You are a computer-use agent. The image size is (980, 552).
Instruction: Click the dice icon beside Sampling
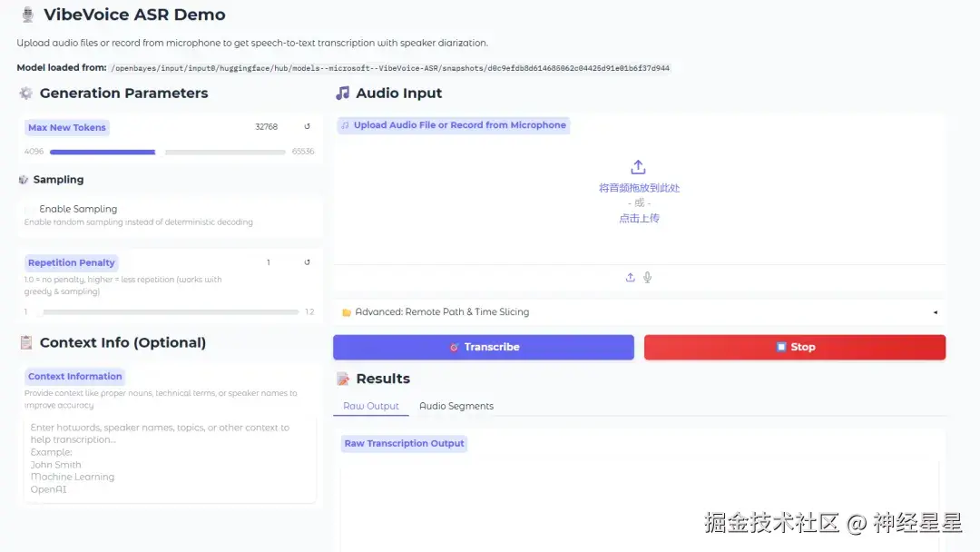23,180
